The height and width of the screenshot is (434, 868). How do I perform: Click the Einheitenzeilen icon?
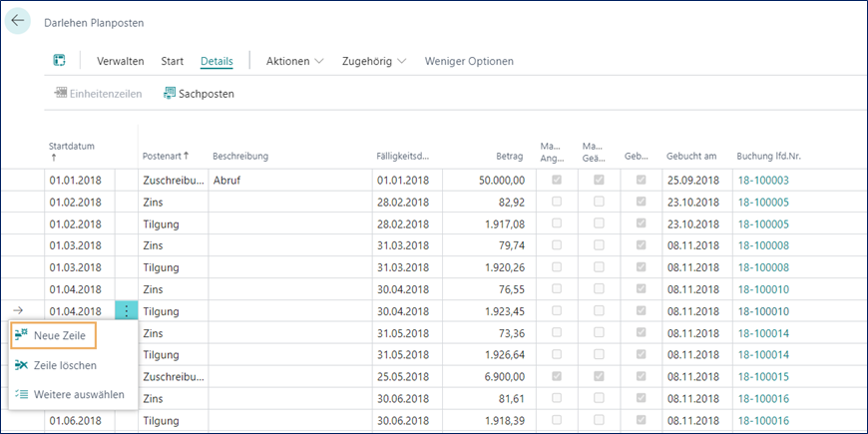60,94
